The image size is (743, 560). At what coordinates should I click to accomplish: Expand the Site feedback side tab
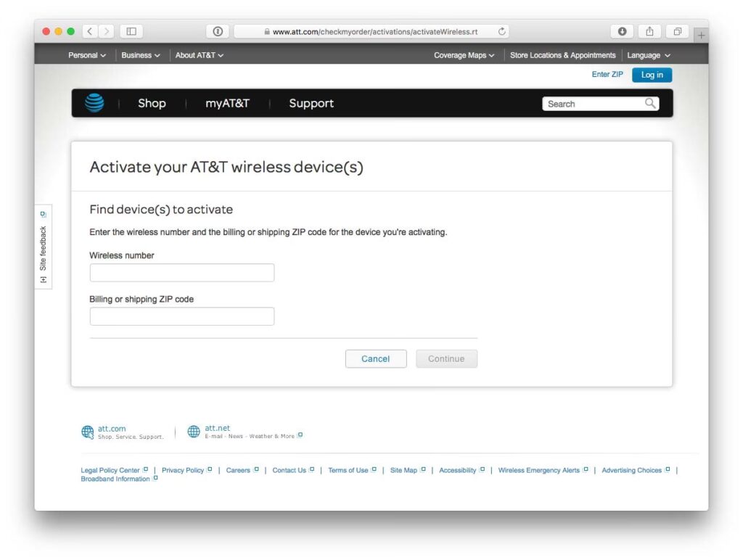43,247
